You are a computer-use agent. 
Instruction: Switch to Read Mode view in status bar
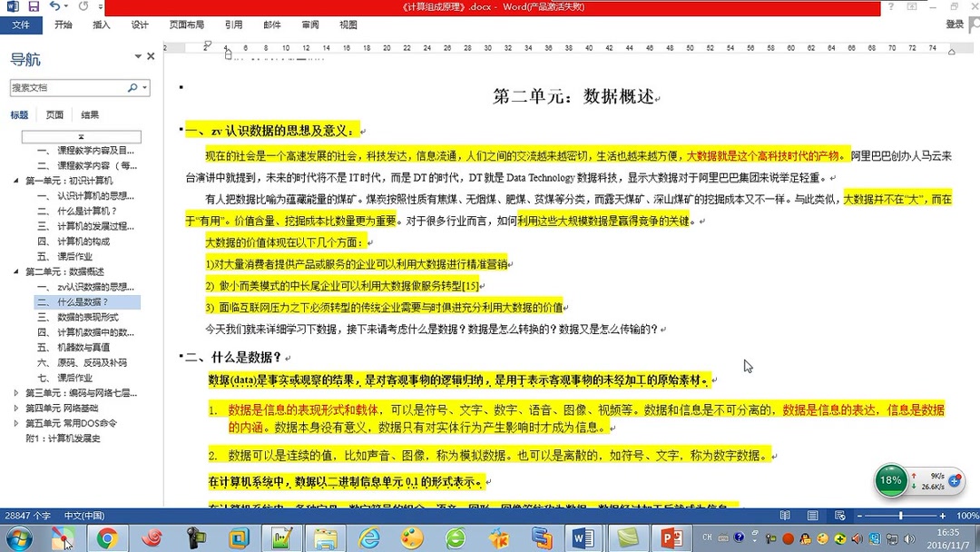(x=784, y=516)
